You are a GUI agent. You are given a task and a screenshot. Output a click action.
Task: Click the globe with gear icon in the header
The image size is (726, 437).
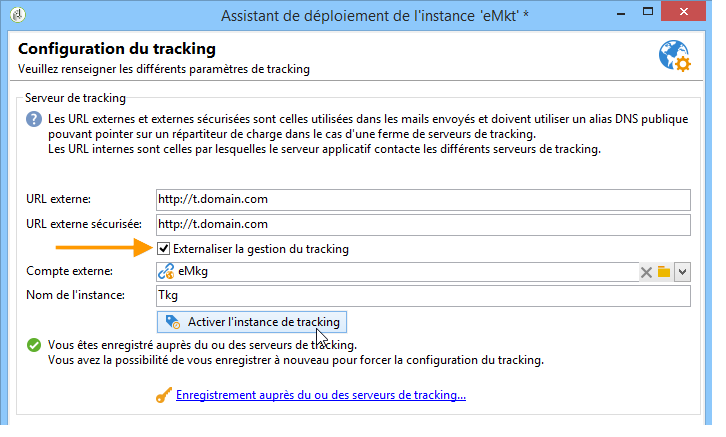pos(675,56)
